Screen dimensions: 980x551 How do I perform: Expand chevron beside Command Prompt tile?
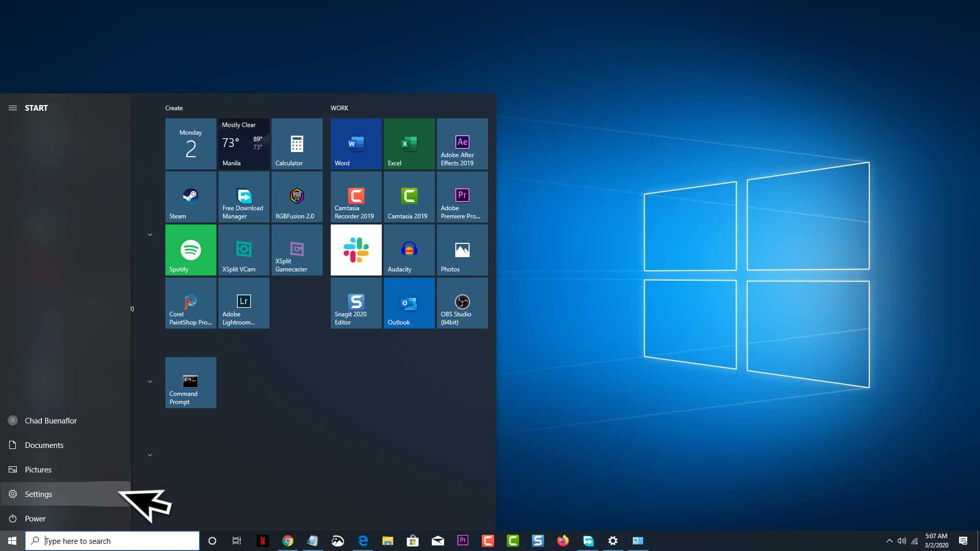(150, 382)
